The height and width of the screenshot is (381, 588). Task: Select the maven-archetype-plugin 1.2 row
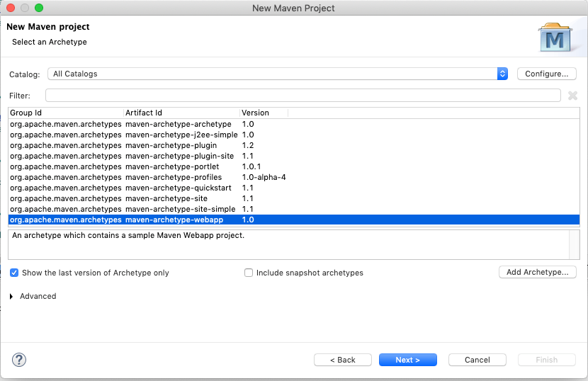294,145
